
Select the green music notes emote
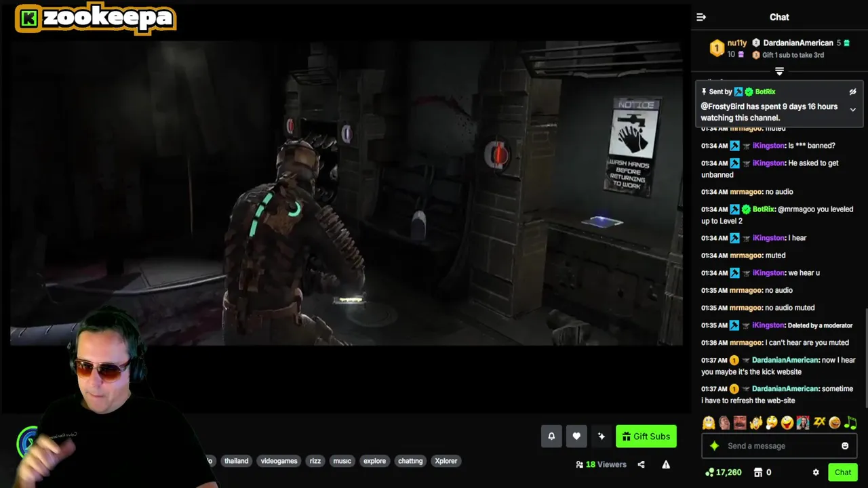(850, 423)
